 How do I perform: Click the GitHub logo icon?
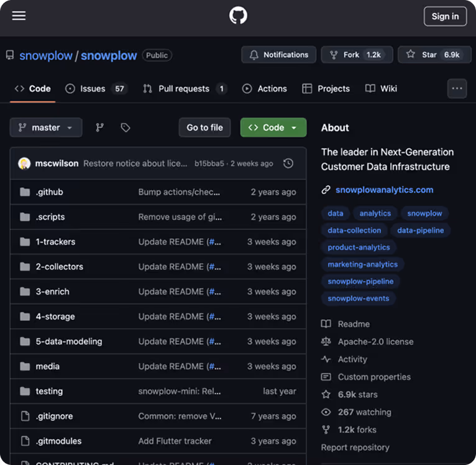[238, 16]
